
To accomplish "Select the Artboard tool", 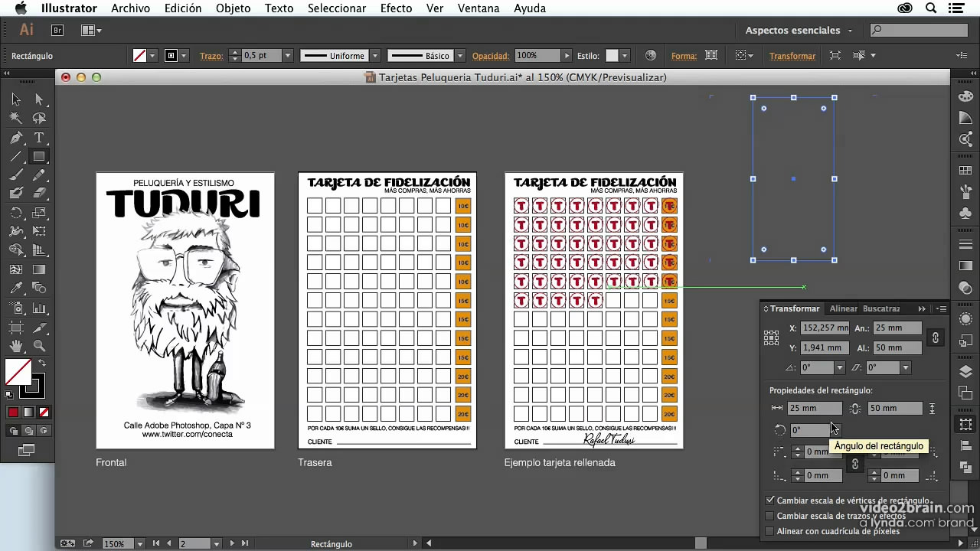I will click(16, 327).
